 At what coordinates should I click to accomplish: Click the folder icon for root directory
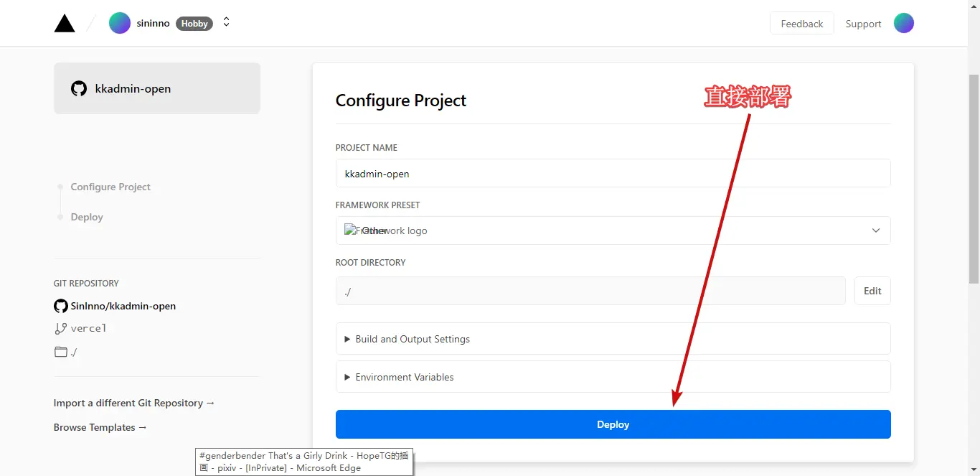point(61,352)
